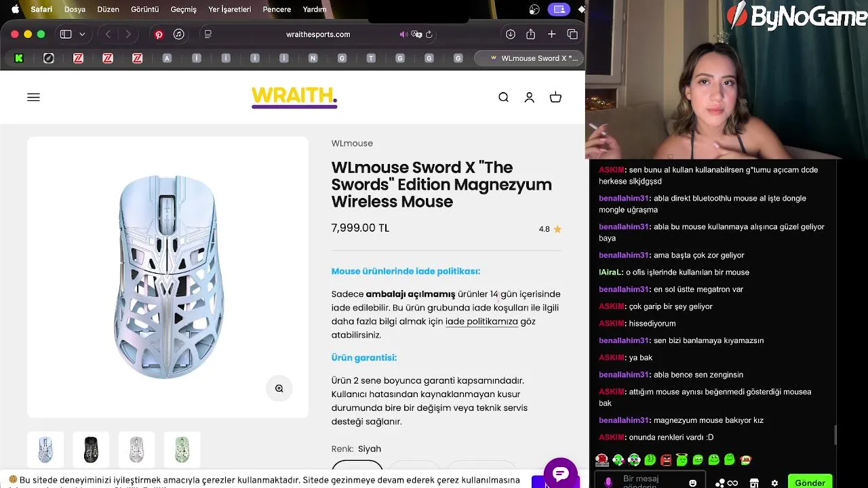The image size is (868, 488).
Task: Open the Wraith hamburger menu
Action: pyautogui.click(x=33, y=97)
